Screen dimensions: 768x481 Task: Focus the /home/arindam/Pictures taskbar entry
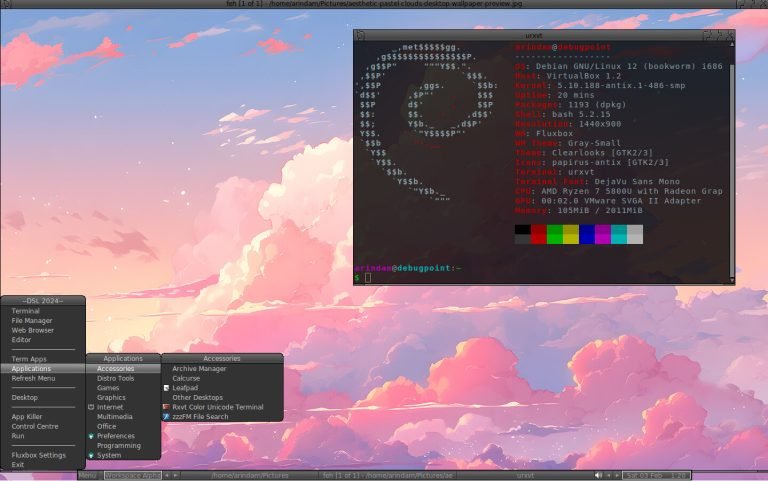point(250,476)
